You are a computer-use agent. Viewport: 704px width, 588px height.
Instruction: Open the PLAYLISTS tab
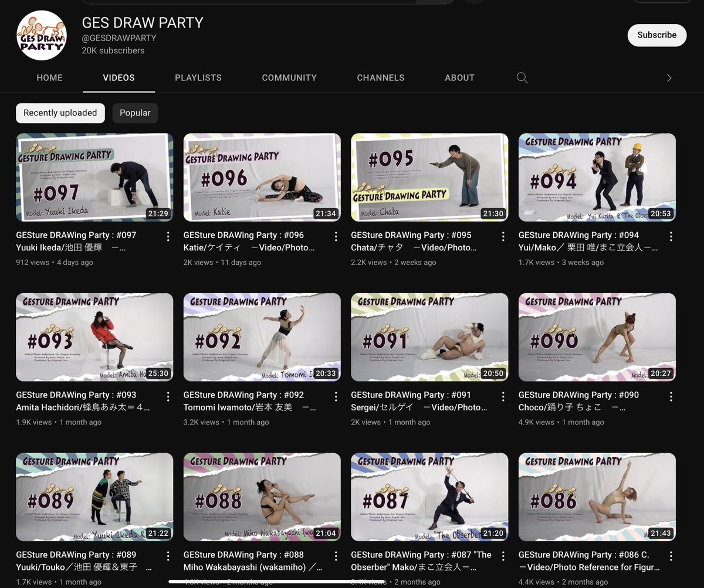pyautogui.click(x=198, y=78)
